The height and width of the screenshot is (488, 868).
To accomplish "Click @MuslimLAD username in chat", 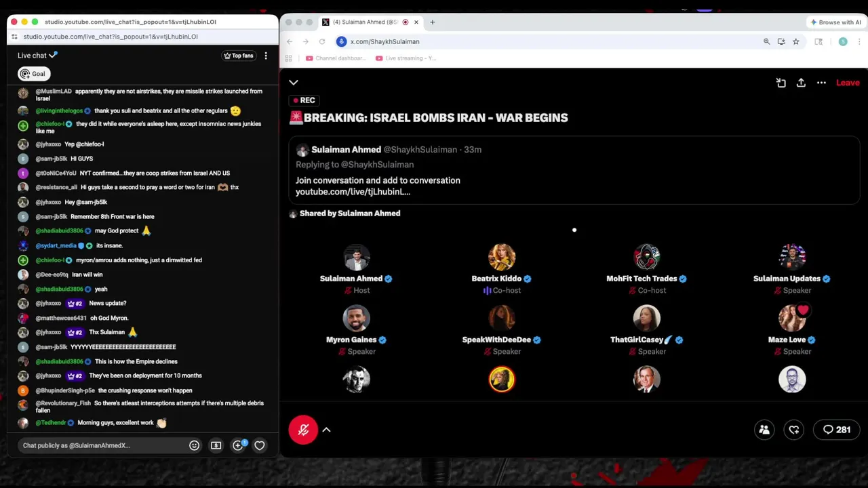I will [x=54, y=91].
